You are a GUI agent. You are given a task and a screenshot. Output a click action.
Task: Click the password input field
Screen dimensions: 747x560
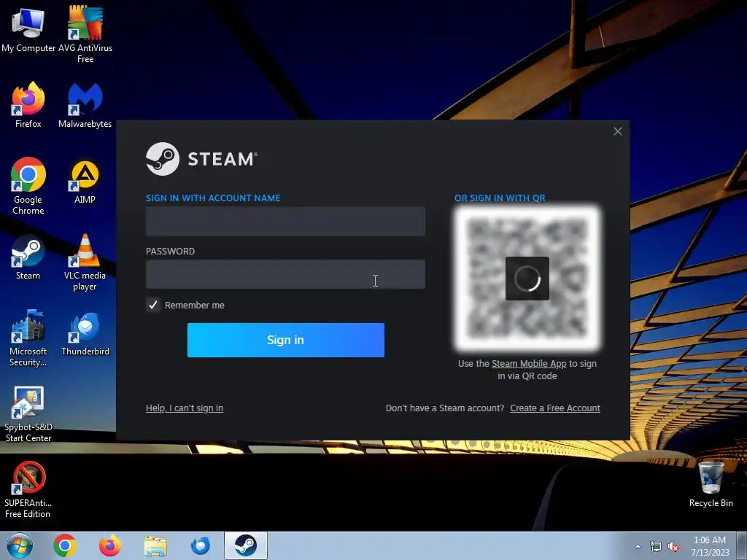(285, 274)
